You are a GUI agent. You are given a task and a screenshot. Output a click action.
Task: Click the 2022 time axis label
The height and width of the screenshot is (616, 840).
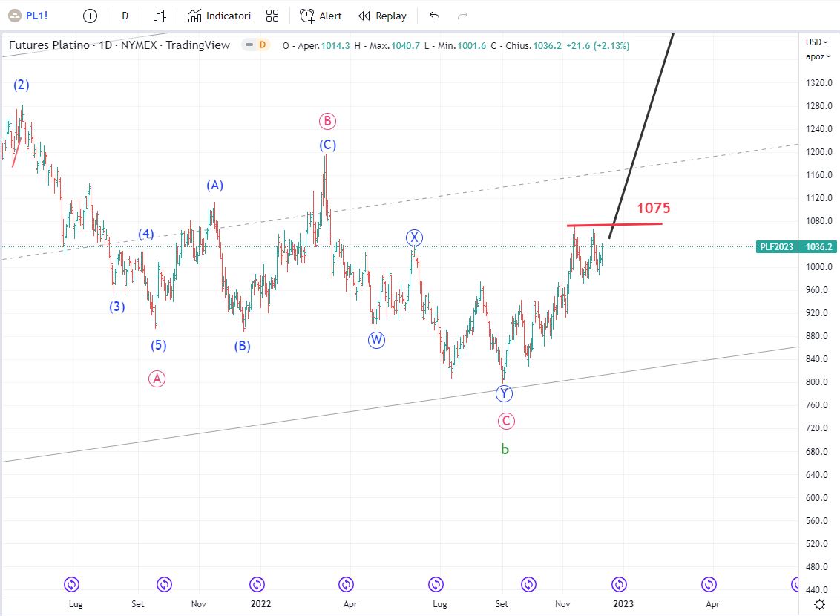click(261, 604)
